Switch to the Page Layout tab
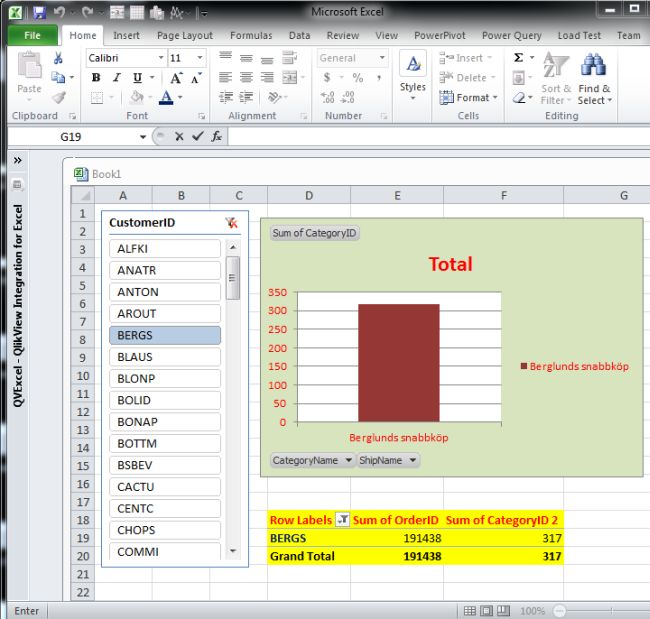 pos(185,36)
